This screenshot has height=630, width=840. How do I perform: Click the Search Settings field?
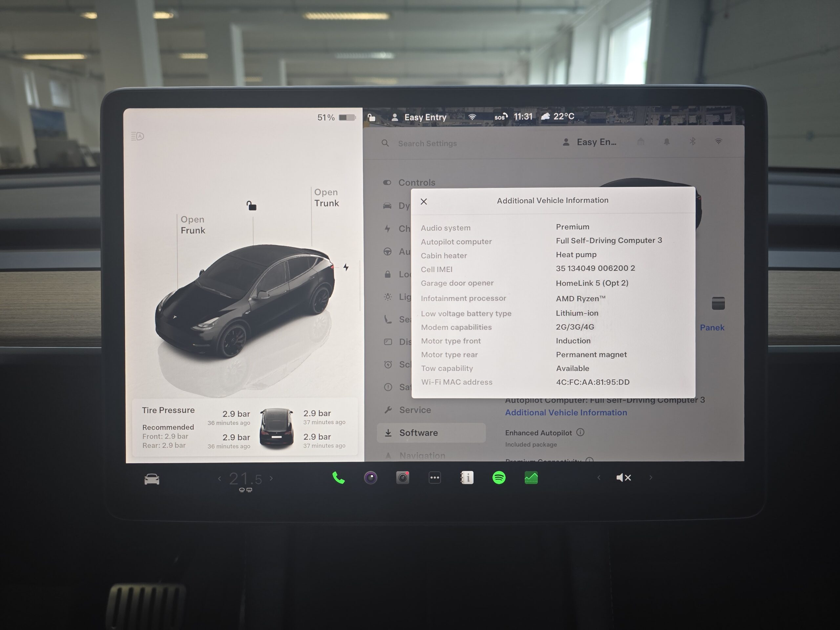pos(427,143)
